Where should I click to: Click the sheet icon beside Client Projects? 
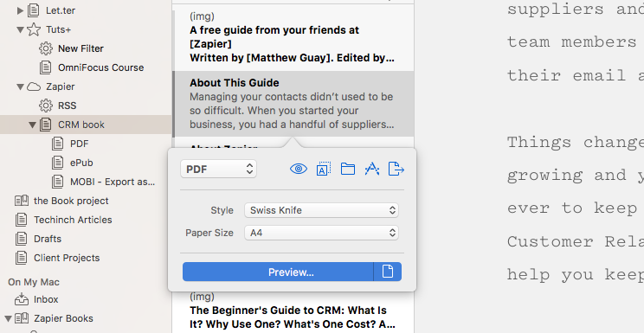[x=22, y=258]
